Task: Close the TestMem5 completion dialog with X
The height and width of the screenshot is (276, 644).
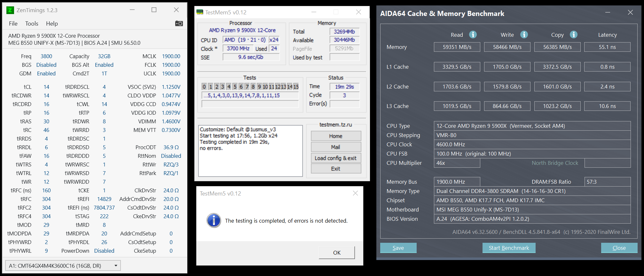Action: point(355,193)
